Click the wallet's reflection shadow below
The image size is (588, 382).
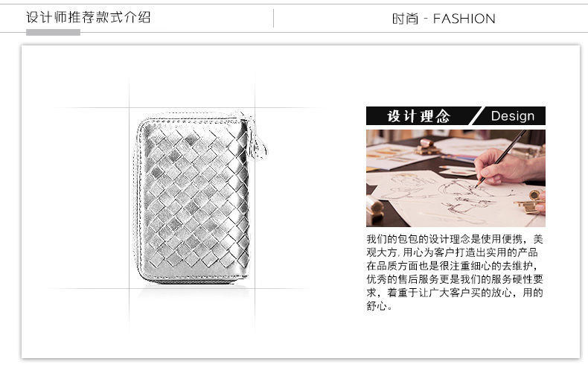(193, 293)
